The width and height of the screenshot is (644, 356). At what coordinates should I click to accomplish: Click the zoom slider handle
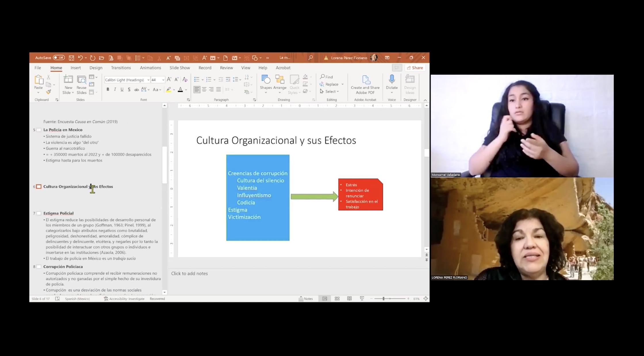[383, 299]
